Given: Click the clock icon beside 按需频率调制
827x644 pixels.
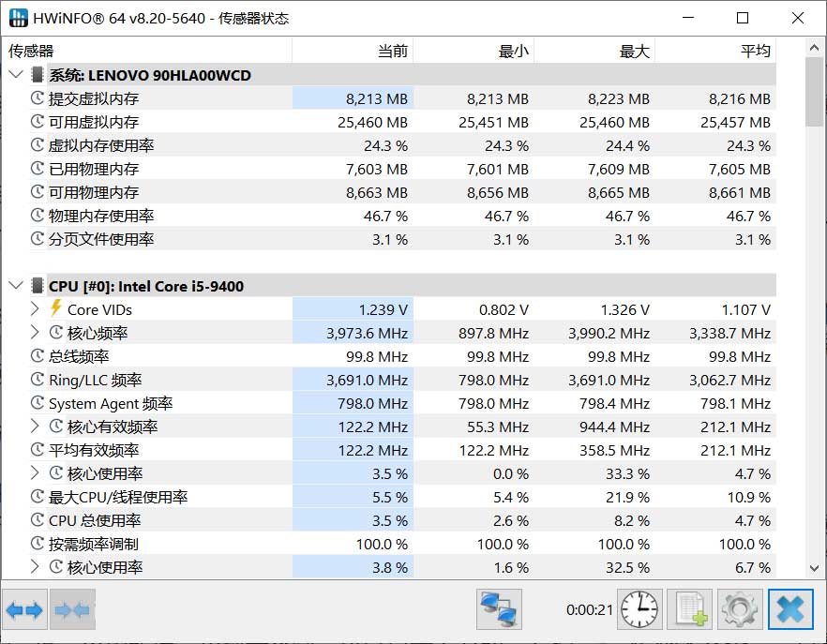Looking at the screenshot, I should (37, 544).
